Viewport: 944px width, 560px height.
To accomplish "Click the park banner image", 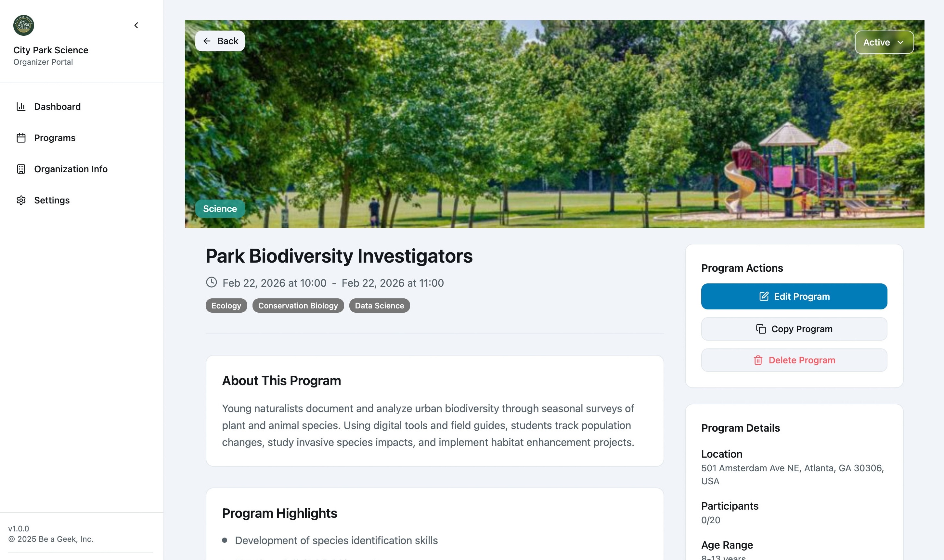I will 555,124.
